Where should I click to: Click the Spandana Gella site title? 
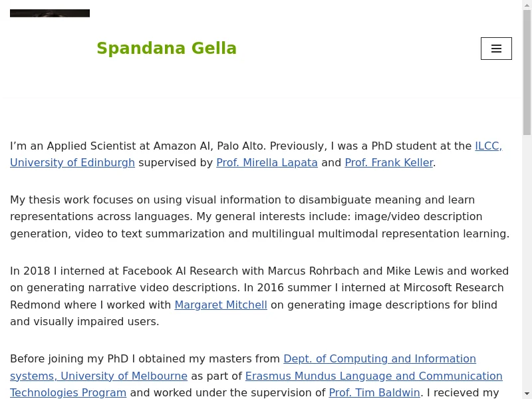click(x=166, y=49)
